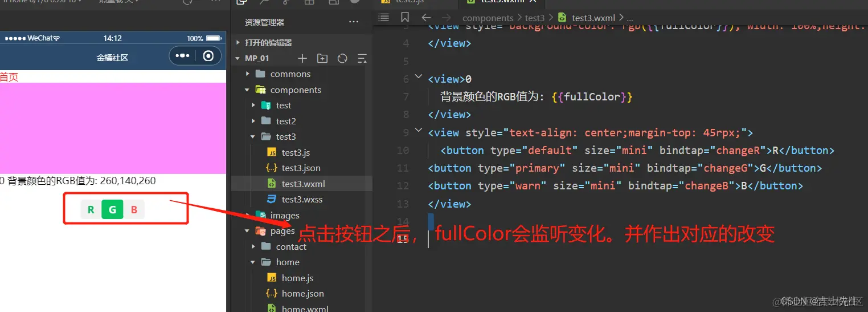Click the folder icon beside commons
Viewport: 868px width, 312px height.
point(260,74)
